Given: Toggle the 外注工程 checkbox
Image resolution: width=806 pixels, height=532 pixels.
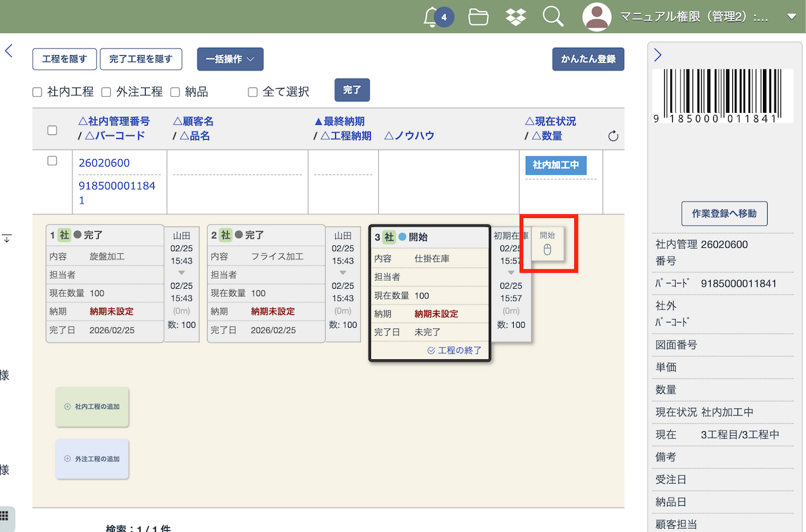Looking at the screenshot, I should (106, 92).
